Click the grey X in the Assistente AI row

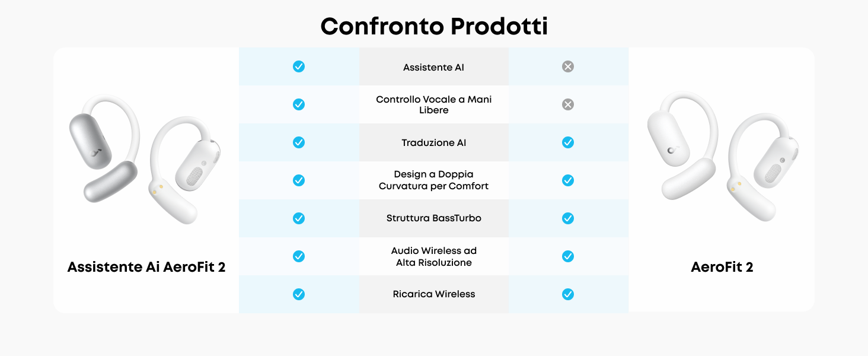tap(568, 66)
